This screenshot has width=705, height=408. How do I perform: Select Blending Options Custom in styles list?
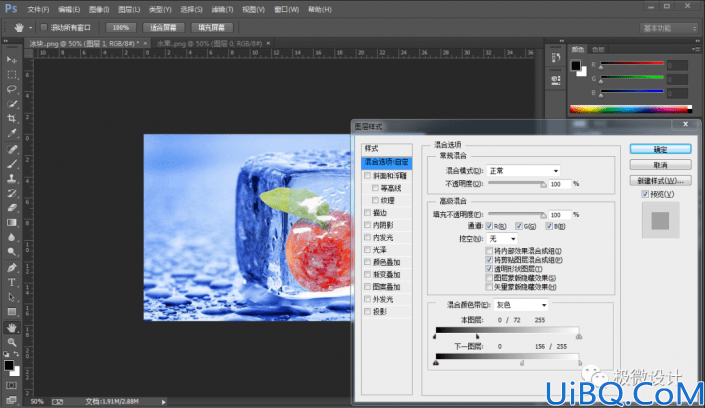pyautogui.click(x=387, y=162)
